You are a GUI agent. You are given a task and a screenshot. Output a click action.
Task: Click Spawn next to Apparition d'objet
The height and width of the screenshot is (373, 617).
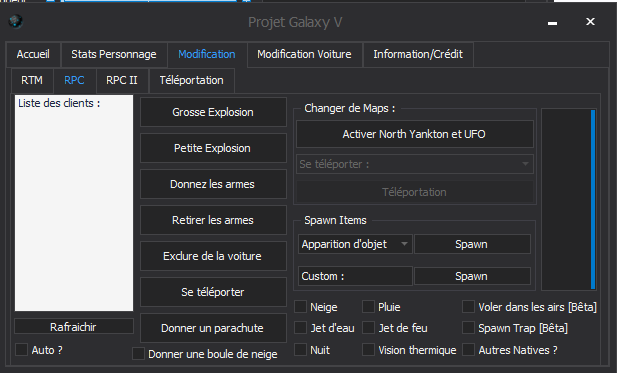[x=472, y=244]
